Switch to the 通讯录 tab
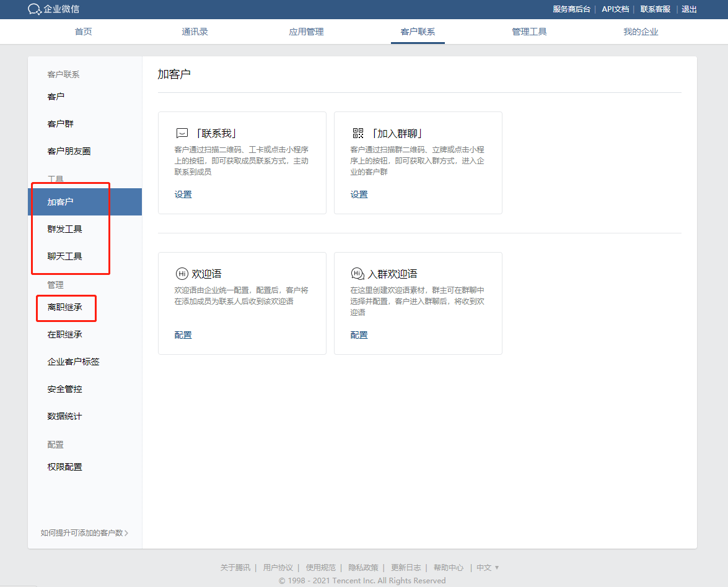This screenshot has width=728, height=587. tap(195, 31)
